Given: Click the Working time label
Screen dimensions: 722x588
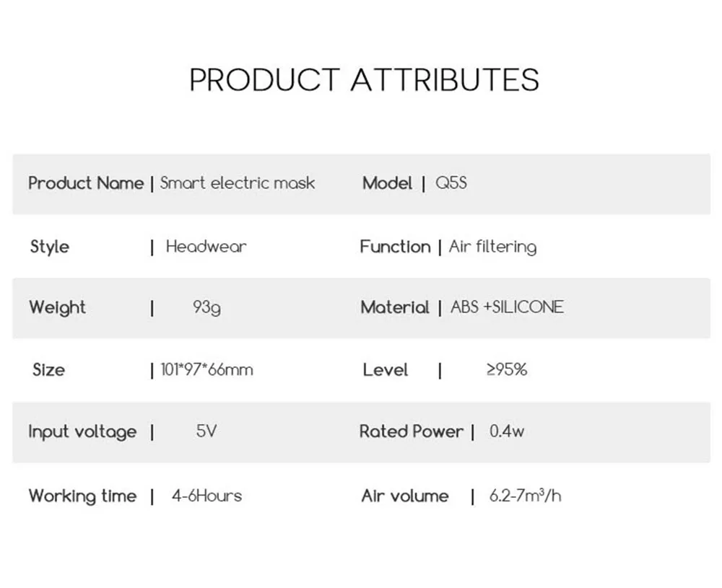Looking at the screenshot, I should (83, 496).
